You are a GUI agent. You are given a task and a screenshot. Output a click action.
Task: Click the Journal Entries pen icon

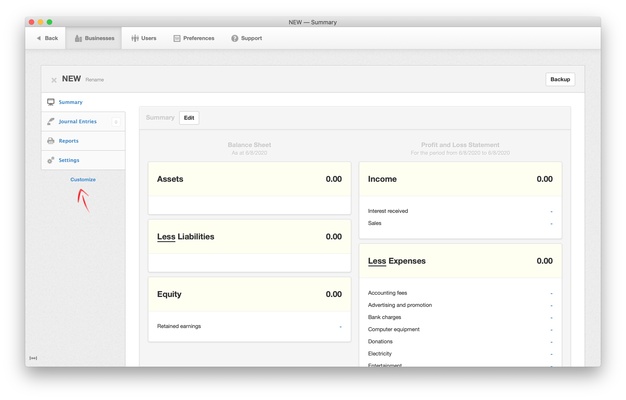tap(51, 121)
